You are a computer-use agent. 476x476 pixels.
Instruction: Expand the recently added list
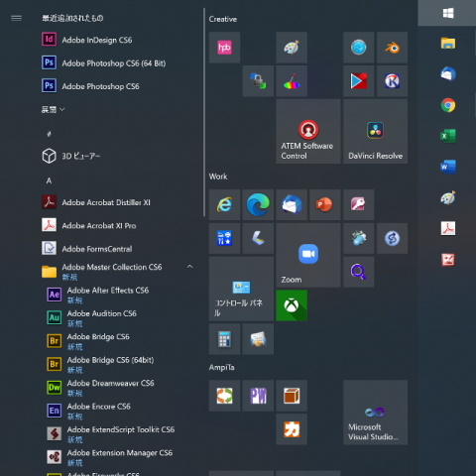click(53, 109)
